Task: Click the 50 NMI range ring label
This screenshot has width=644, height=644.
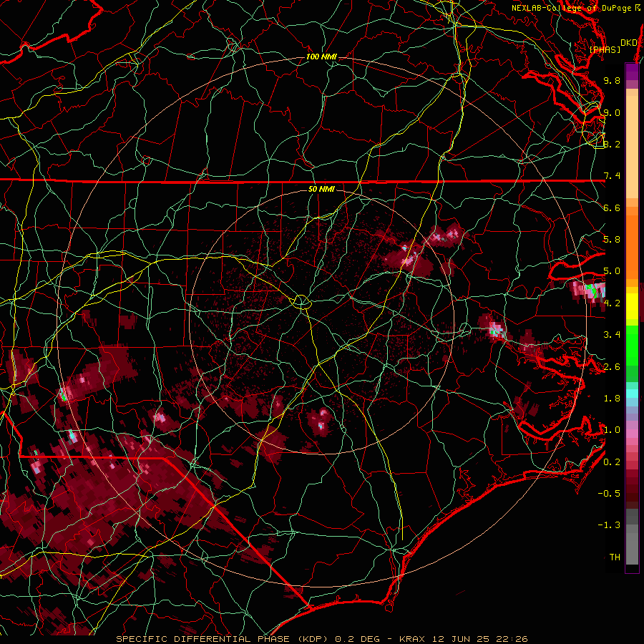Action: point(321,189)
